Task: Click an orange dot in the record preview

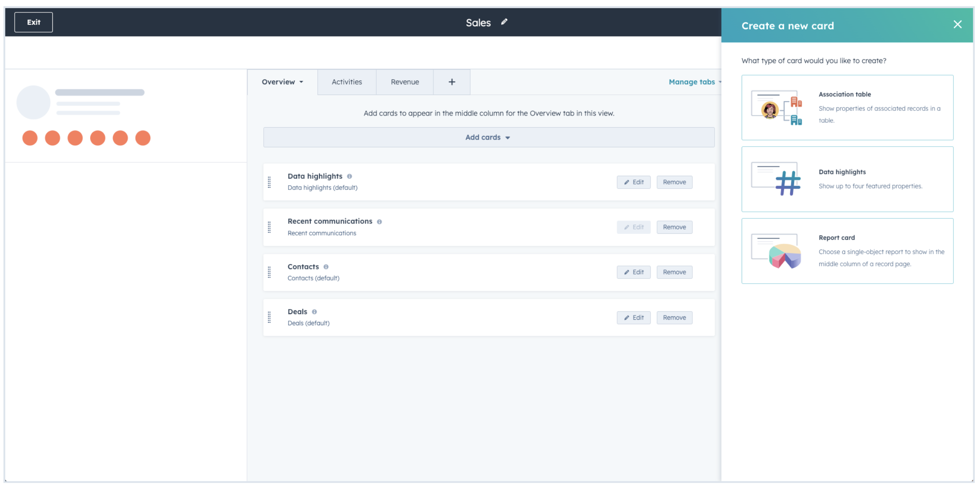Action: (x=30, y=138)
